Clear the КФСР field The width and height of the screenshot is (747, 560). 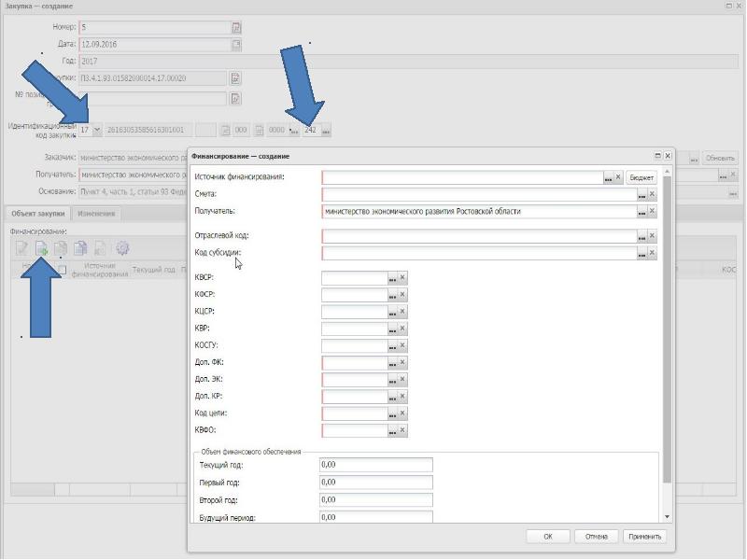click(402, 295)
